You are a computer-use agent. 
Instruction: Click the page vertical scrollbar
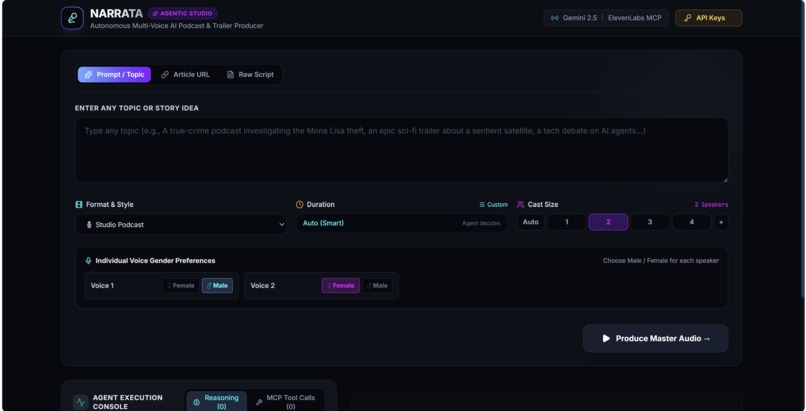tap(803, 149)
